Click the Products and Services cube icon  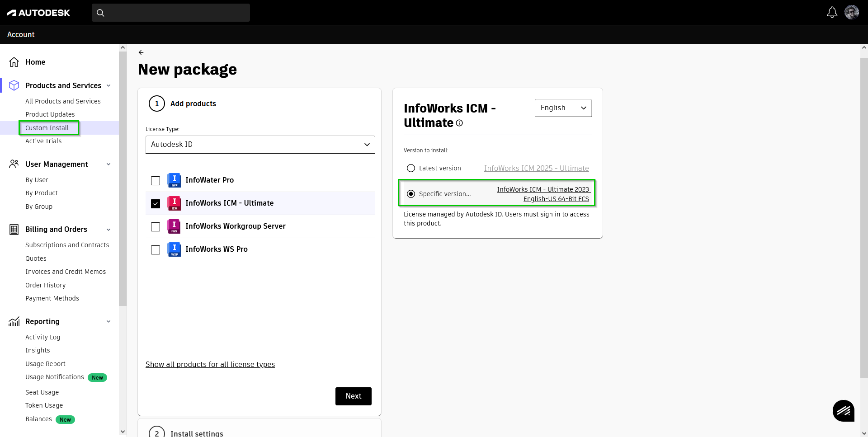[x=14, y=85]
